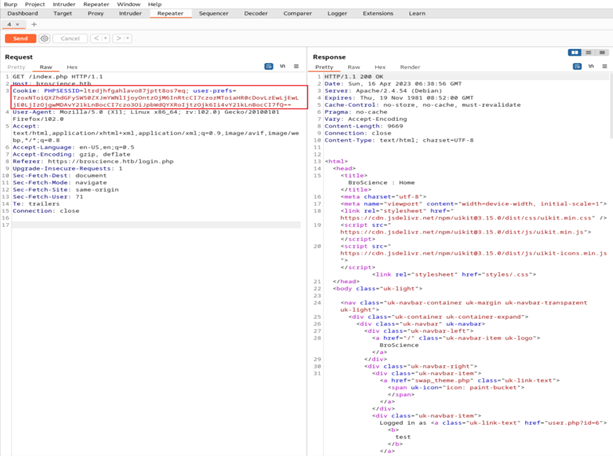The height and width of the screenshot is (456, 613).
Task: Toggle pretty-print icon in the Response panel
Action: point(577,66)
